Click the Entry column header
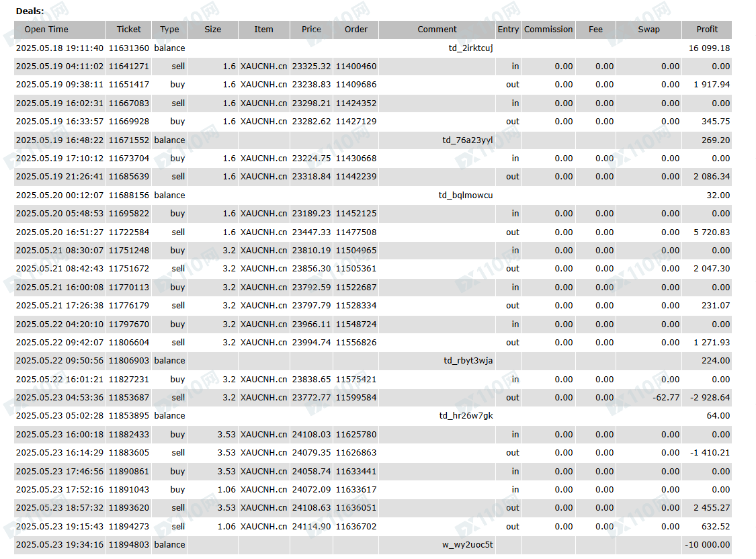756x559 pixels. 508,30
